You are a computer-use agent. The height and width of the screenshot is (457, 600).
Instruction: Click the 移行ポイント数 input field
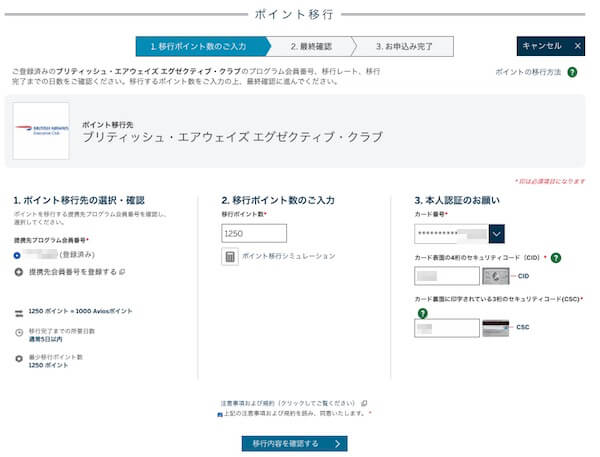(254, 233)
